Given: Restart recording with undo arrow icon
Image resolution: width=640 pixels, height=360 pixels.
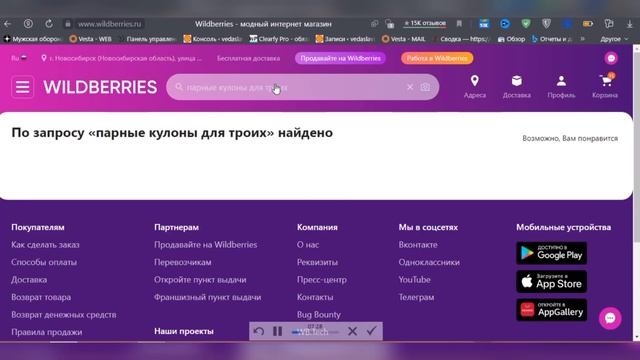Looking at the screenshot, I should coord(258,331).
